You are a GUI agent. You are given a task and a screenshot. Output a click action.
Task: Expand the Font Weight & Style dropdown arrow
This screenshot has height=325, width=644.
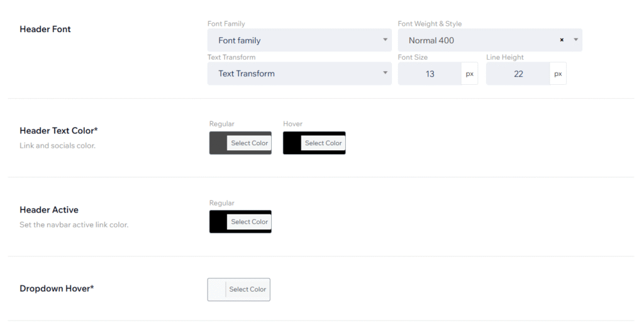click(575, 40)
